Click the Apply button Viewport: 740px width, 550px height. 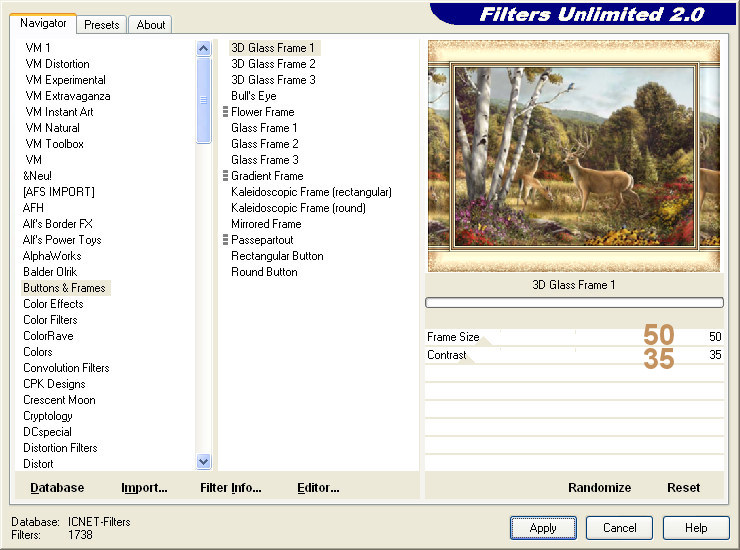pyautogui.click(x=543, y=528)
